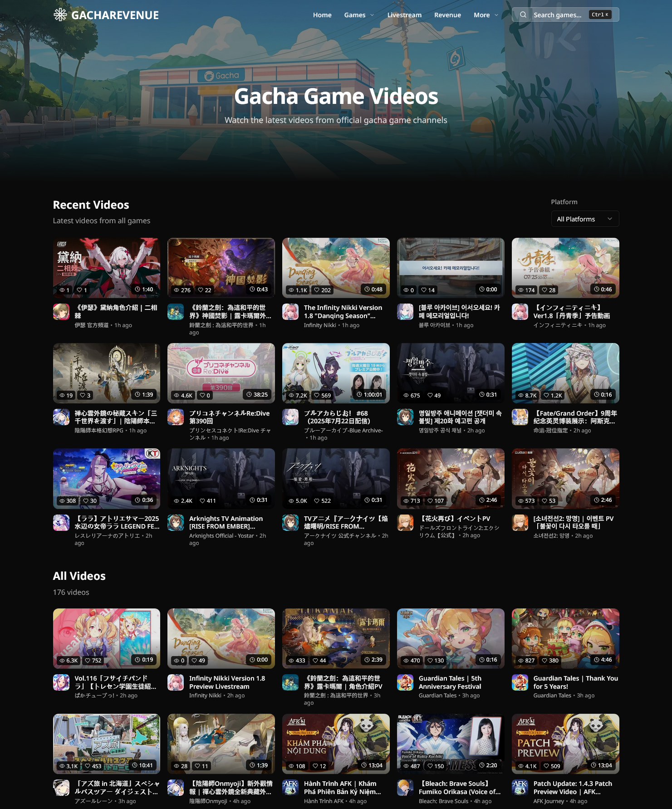Open the Infinity Nikki Version 1.8 "Danqing Season" title link
Viewport: 672px width, 809px height.
pos(343,312)
